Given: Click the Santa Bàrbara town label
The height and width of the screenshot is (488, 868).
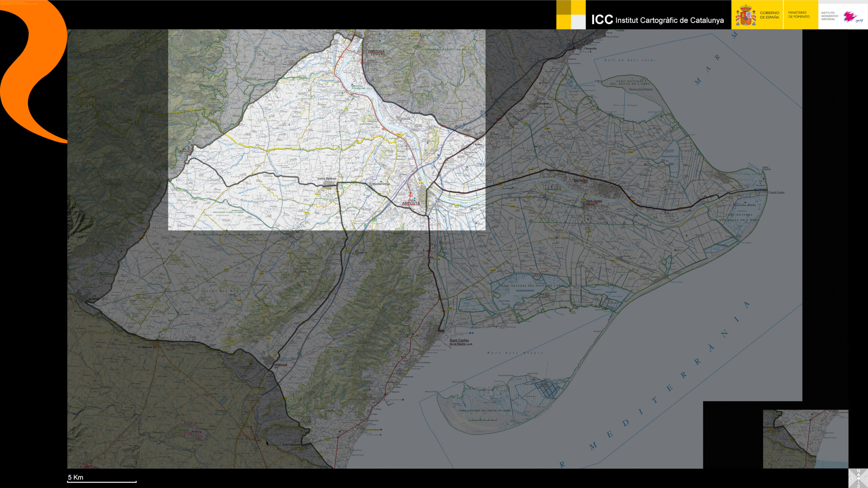Looking at the screenshot, I should click(x=327, y=179).
